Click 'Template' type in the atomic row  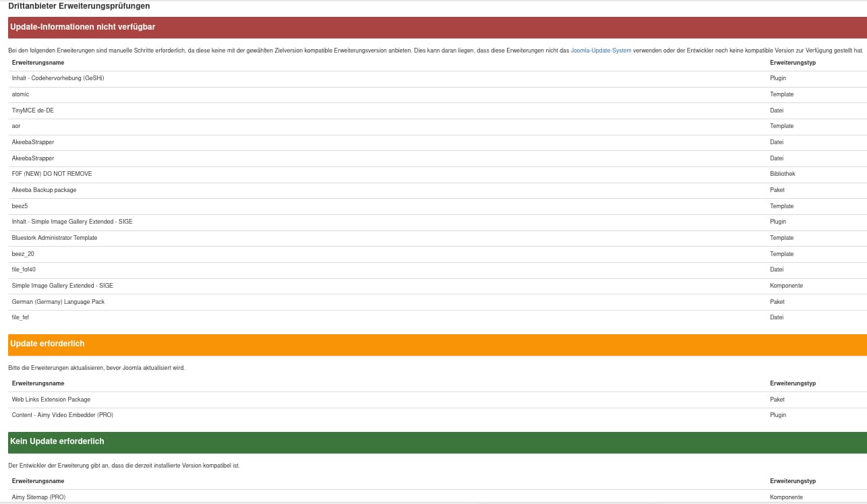coord(782,94)
